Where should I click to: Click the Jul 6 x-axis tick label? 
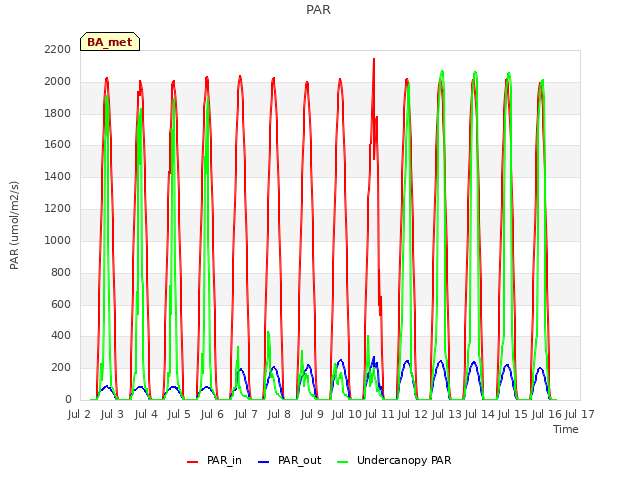(x=212, y=414)
